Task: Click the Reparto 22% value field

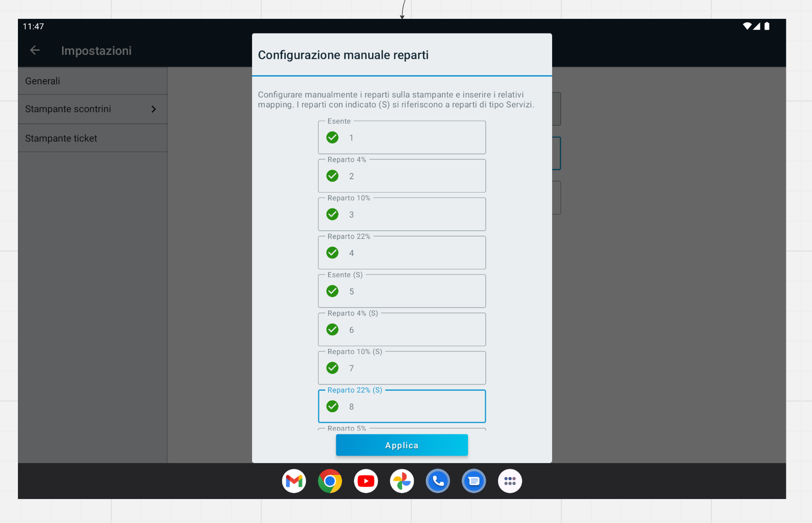Action: pos(402,253)
